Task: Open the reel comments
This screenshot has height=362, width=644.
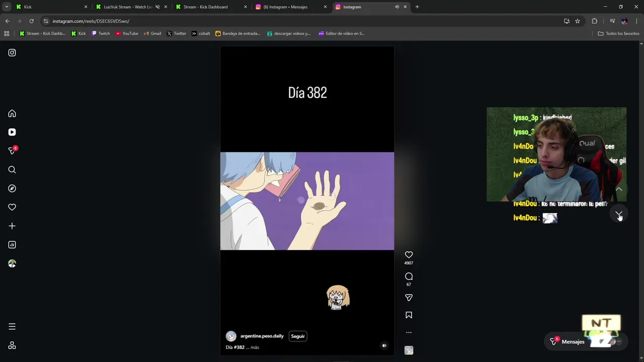Action: coord(409,277)
